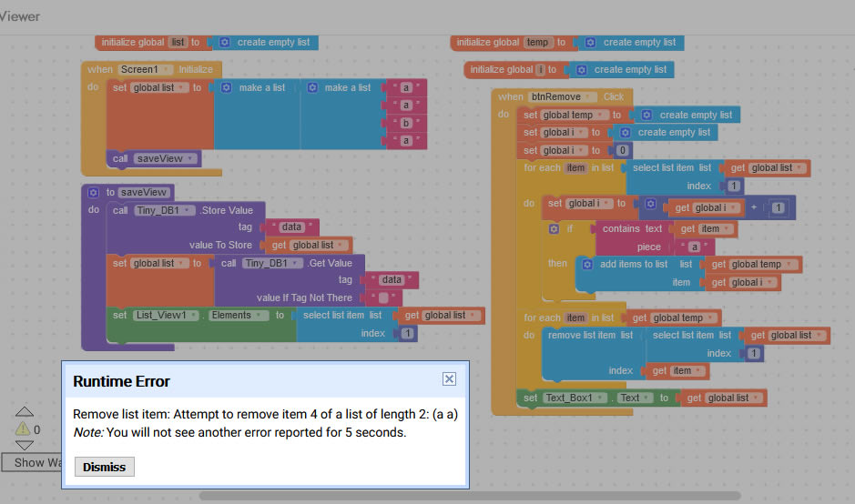Click gear on initialize global temp's empty list
The height and width of the screenshot is (504, 855).
[x=590, y=43]
